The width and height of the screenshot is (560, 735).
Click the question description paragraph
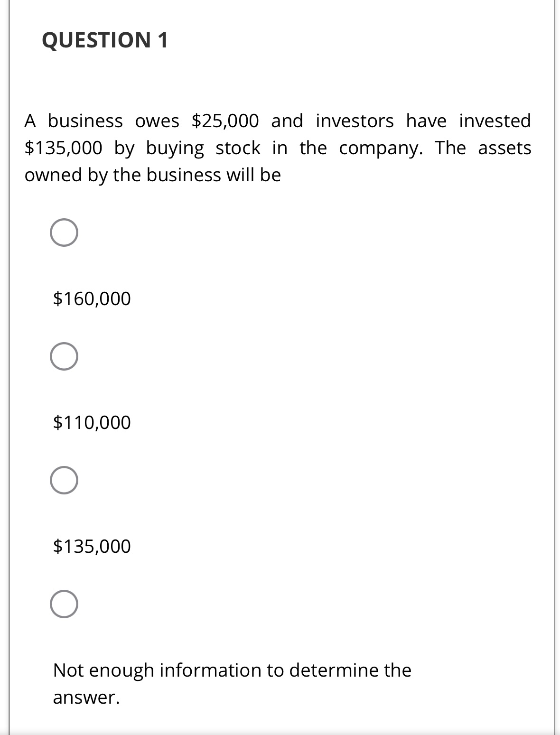[278, 148]
